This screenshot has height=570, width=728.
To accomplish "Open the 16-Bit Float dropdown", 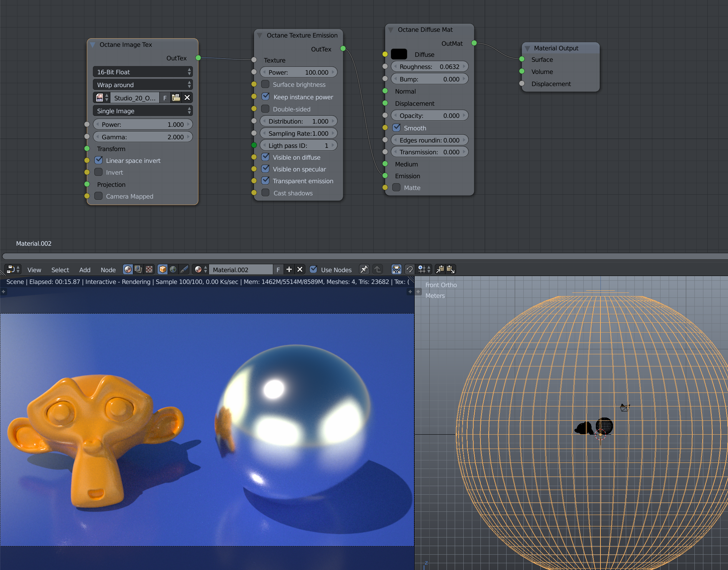I will coord(143,72).
